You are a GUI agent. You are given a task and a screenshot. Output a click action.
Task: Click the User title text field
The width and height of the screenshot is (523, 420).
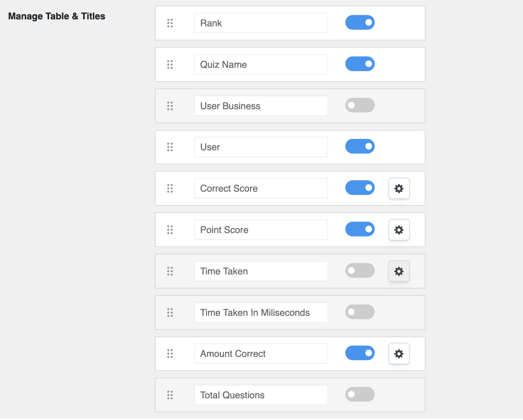[261, 147]
